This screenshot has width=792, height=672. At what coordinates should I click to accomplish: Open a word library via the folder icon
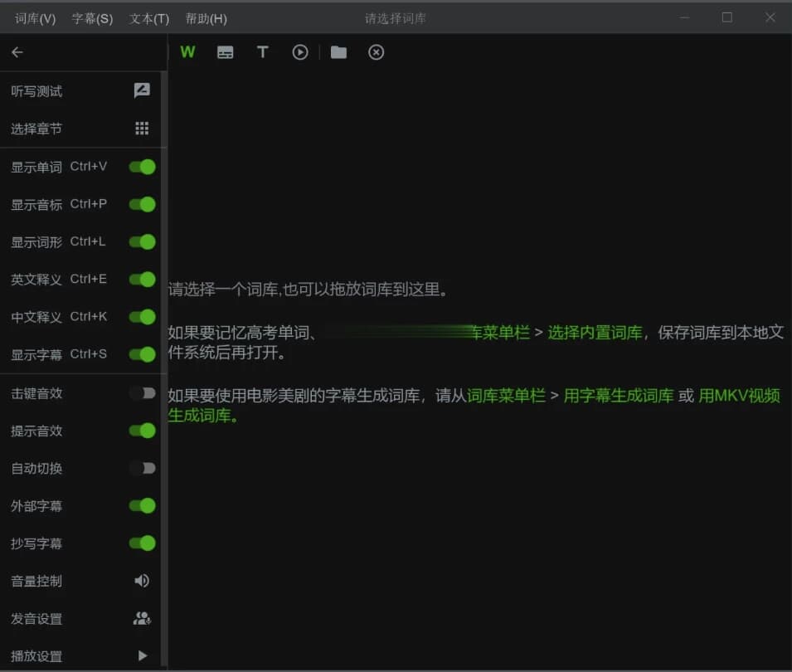point(338,51)
